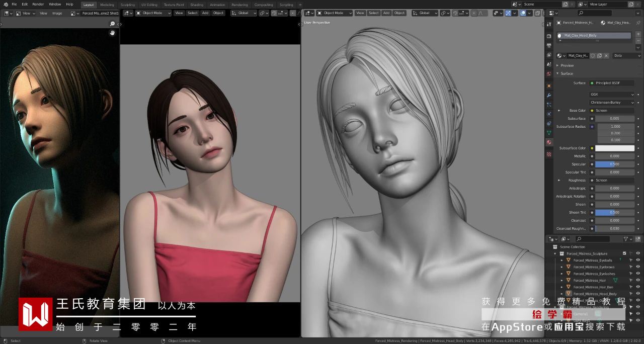Click the pan hand icon in image editor
Viewport: 644px width, 344px height.
click(x=112, y=33)
